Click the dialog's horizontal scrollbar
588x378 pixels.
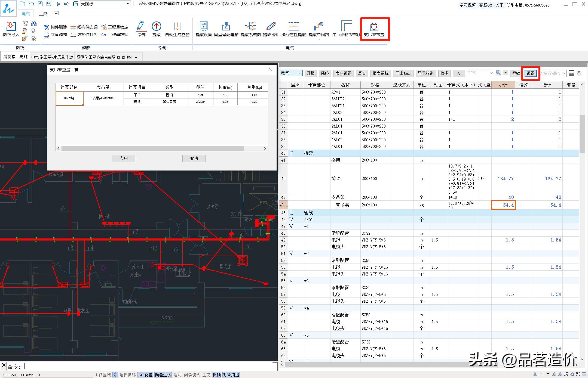[x=152, y=148]
